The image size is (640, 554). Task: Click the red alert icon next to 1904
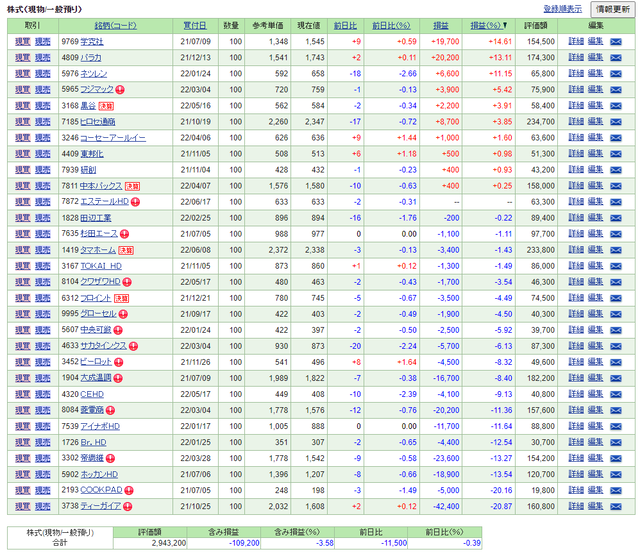[118, 378]
